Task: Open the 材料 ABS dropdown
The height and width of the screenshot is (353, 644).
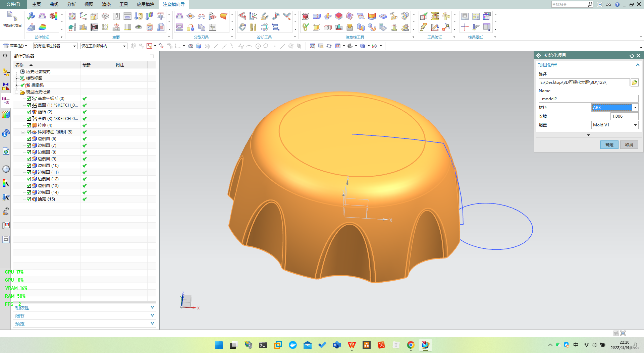Action: point(635,108)
